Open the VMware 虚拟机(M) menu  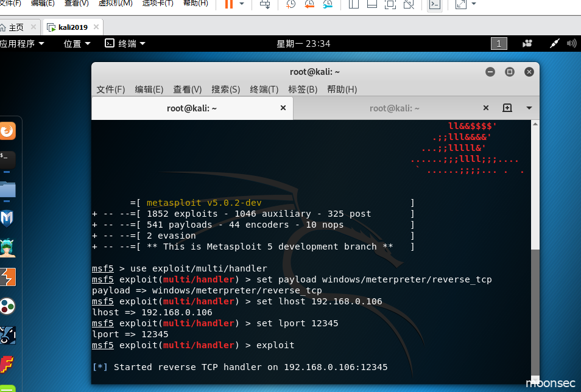pyautogui.click(x=115, y=3)
